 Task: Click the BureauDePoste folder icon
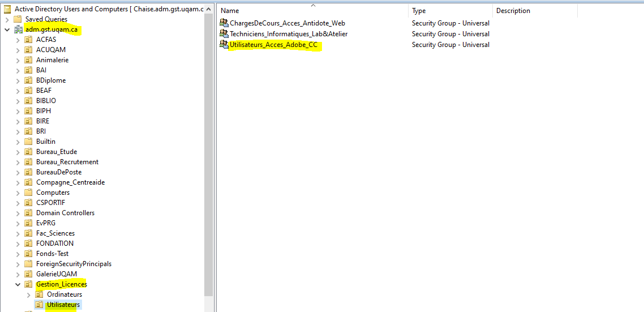tap(28, 172)
